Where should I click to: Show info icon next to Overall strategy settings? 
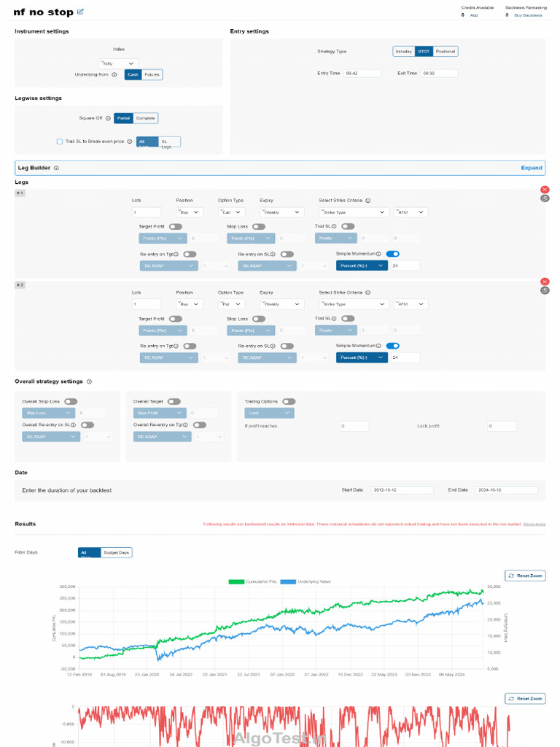coord(89,382)
